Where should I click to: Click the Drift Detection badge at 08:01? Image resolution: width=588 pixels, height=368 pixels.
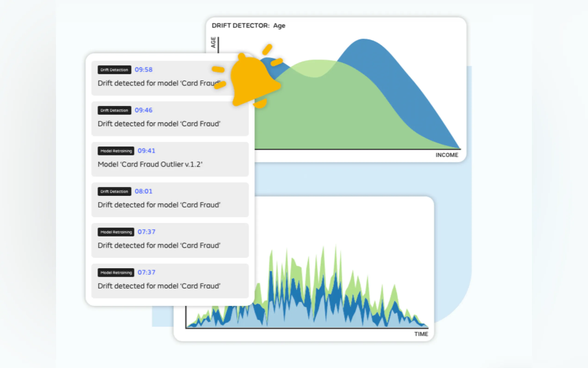pyautogui.click(x=114, y=192)
